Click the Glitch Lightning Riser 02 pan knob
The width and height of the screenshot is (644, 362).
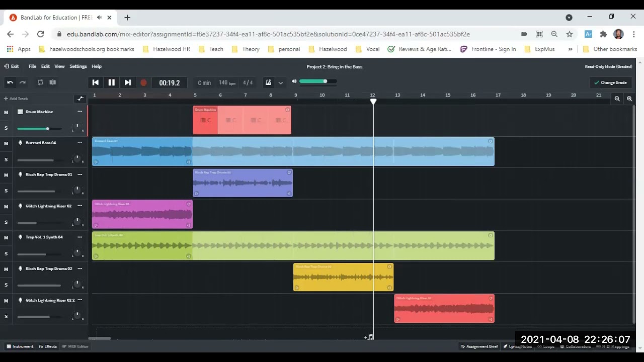coord(77,221)
